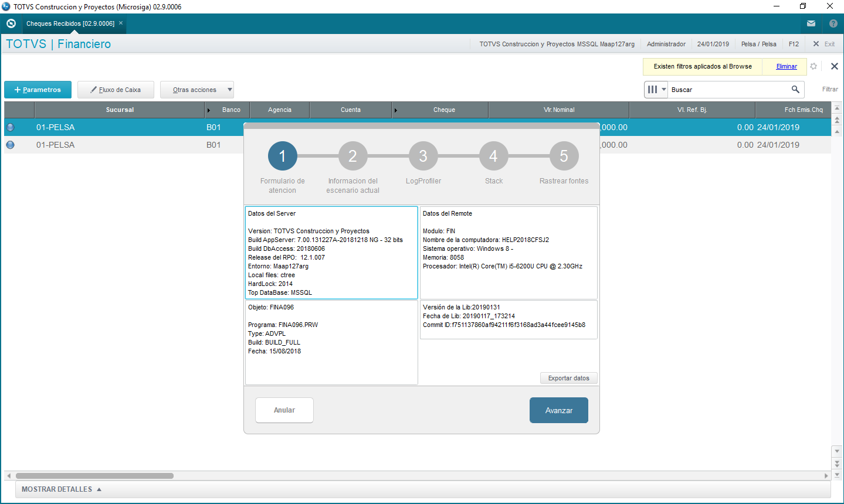Go to step 2 Informacion del escenario actual
The image size is (844, 504).
pos(352,156)
